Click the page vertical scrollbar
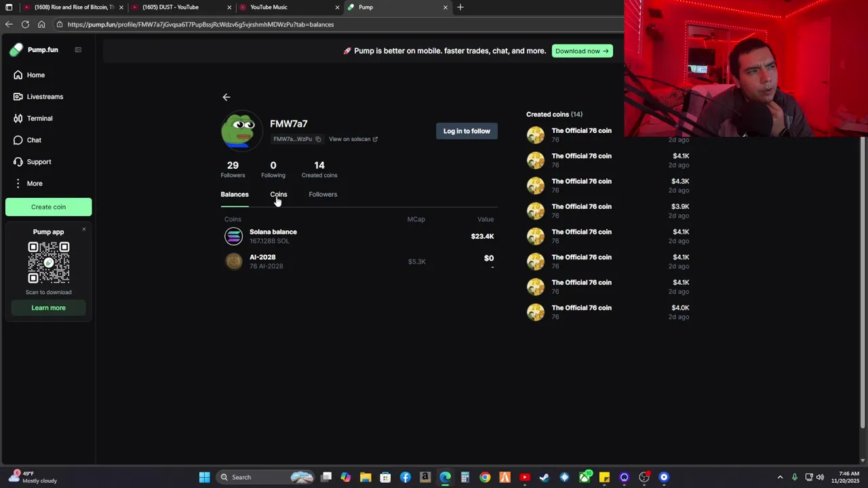The width and height of the screenshot is (868, 488). click(863, 281)
